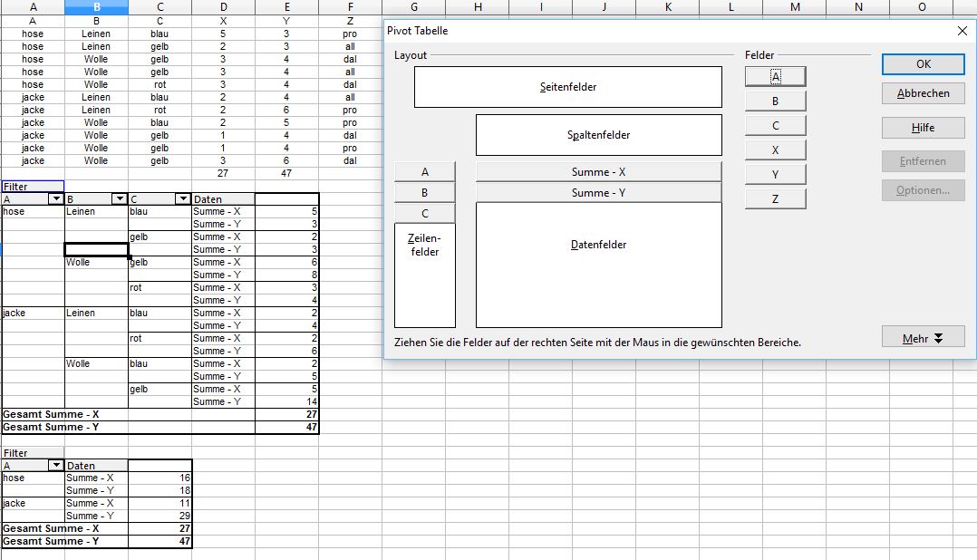Click the Filter cell above upper pivot table
The width and height of the screenshot is (977, 560).
[33, 187]
